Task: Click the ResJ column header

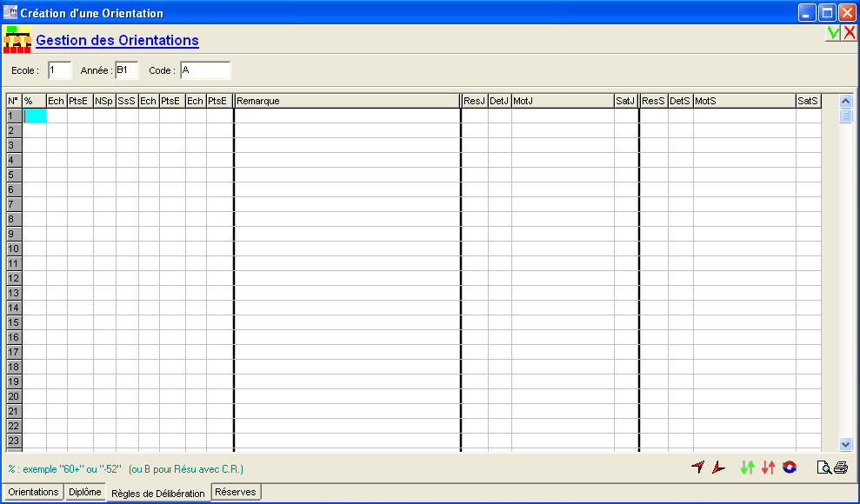Action: coord(475,101)
